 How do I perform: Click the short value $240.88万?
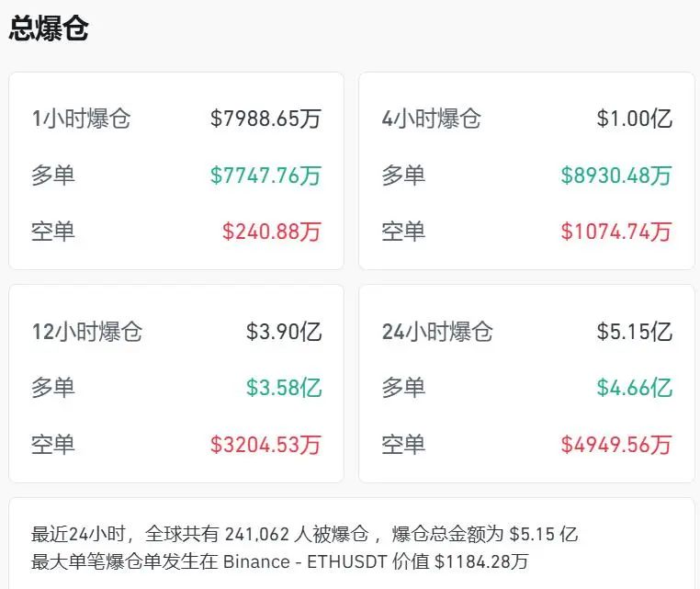272,231
